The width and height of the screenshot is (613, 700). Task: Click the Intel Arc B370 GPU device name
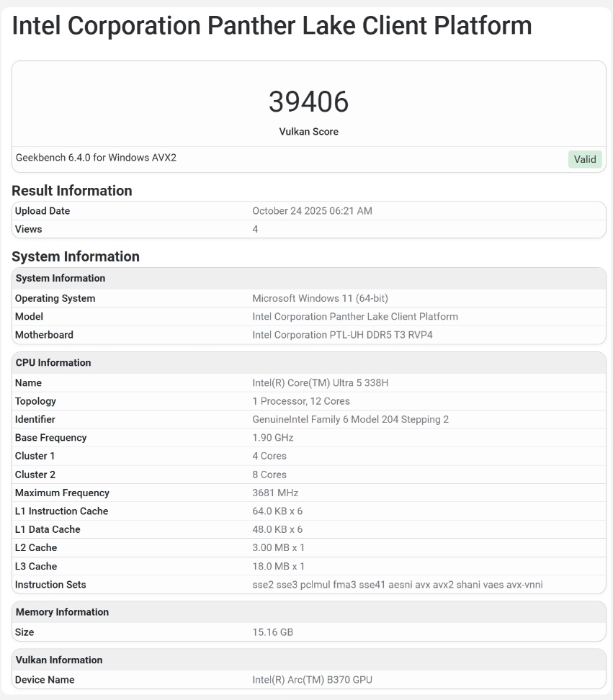[x=312, y=680]
